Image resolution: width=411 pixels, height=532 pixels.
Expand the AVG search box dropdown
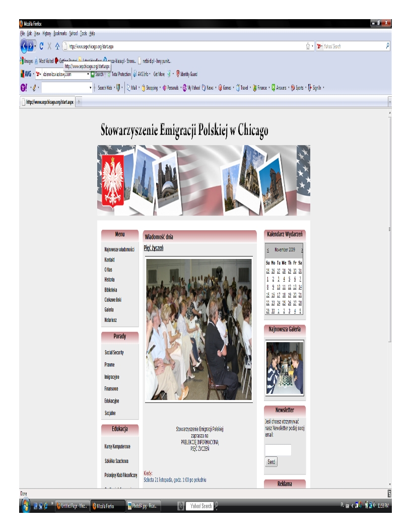coord(88,74)
